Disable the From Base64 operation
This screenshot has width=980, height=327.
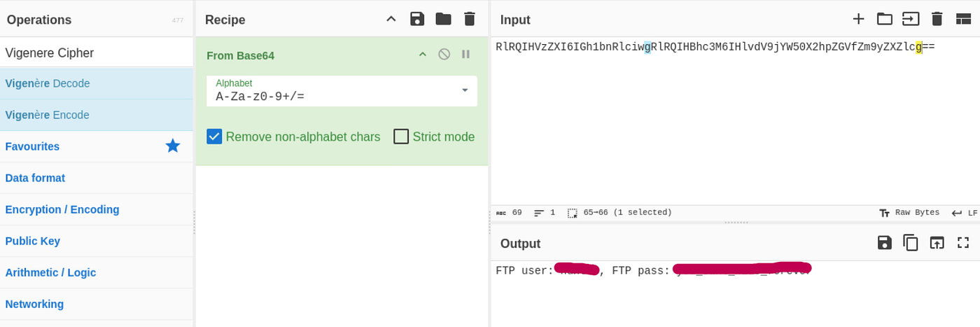click(x=444, y=54)
